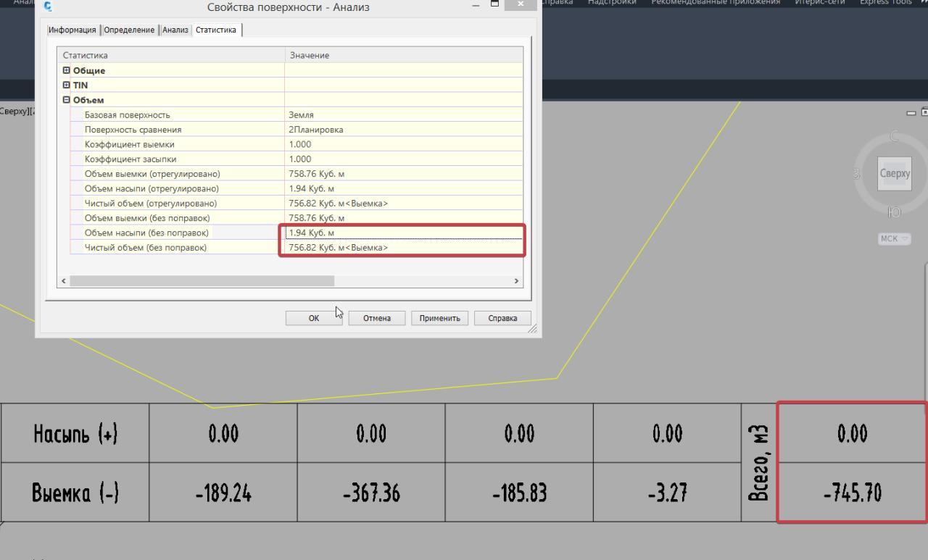Viewport: 928px width, 560px height.
Task: Open the Рекомендованные приложения ribbon tab
Action: [x=716, y=3]
